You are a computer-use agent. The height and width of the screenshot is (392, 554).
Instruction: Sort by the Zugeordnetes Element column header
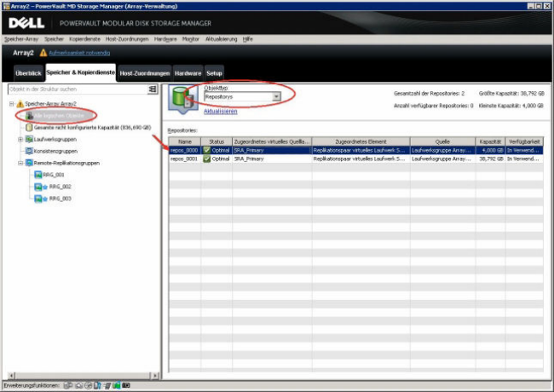(361, 141)
